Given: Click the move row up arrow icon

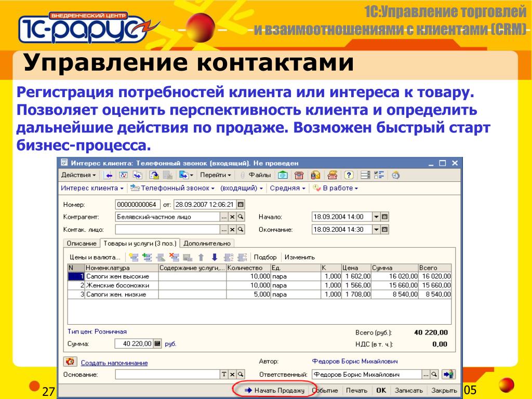Looking at the screenshot, I should (x=201, y=257).
